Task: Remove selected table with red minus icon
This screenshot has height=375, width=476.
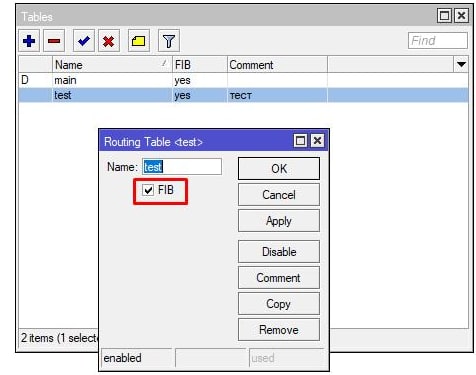Action: coord(54,41)
